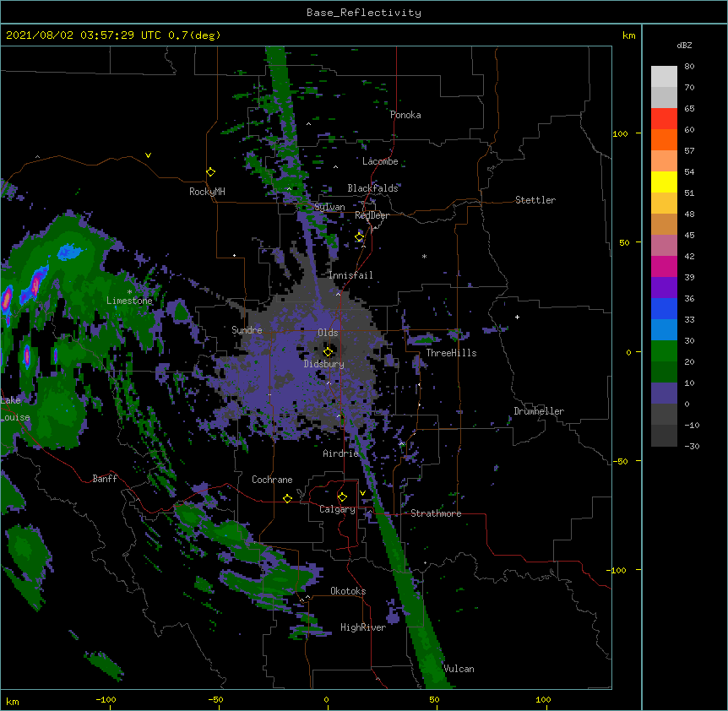Screen dimensions: 728x711
Task: Click the white asterisk above Limestone
Action: 129,292
